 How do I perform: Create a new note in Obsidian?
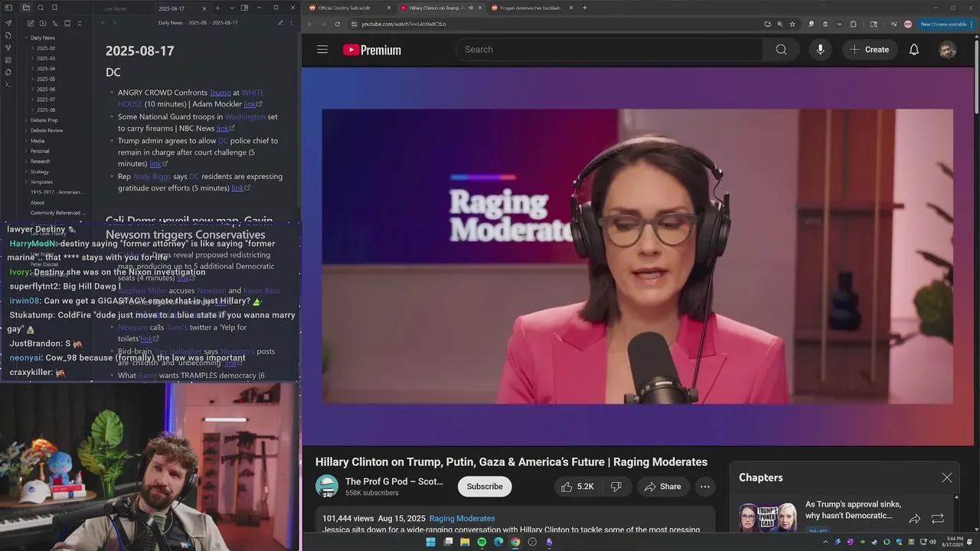click(31, 23)
